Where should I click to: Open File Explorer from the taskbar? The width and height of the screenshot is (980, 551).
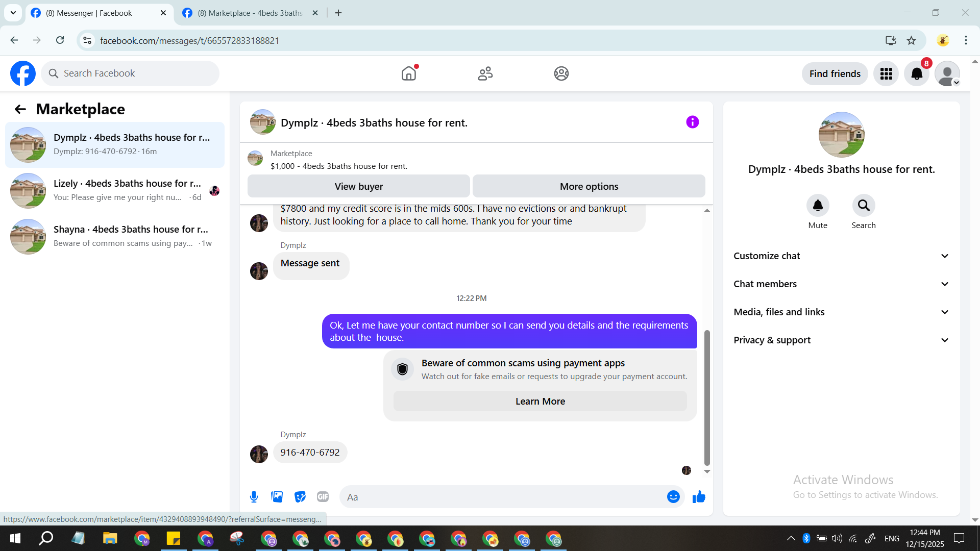pos(110,538)
